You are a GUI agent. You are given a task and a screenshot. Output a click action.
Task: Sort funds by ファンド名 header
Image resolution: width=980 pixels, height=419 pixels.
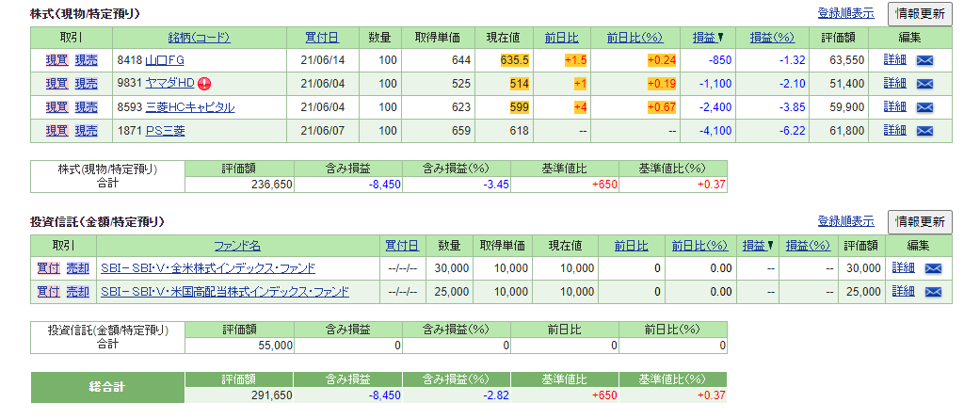(x=237, y=246)
